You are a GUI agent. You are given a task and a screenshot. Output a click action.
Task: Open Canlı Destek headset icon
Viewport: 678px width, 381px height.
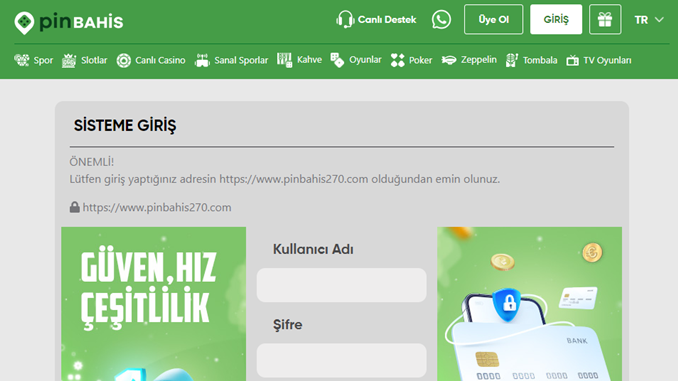(x=345, y=19)
